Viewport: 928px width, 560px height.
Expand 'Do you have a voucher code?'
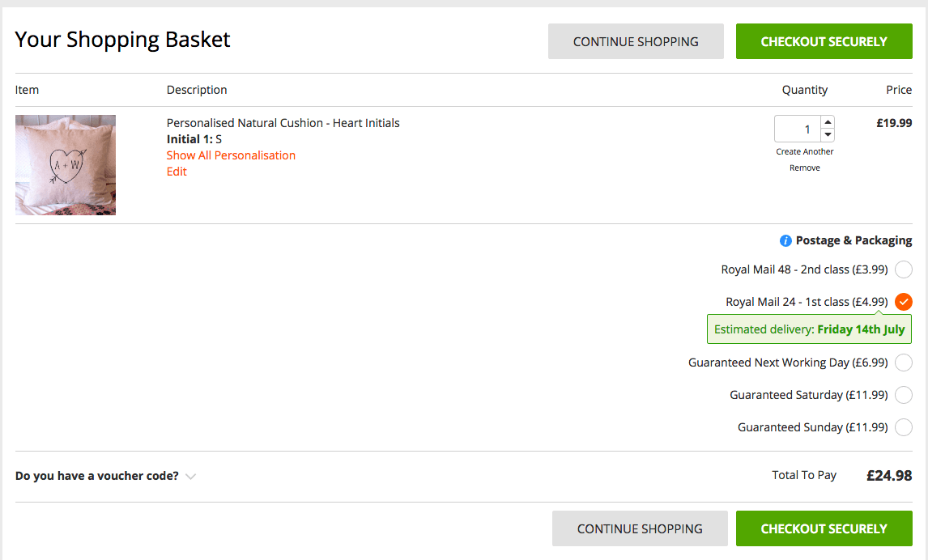click(97, 476)
